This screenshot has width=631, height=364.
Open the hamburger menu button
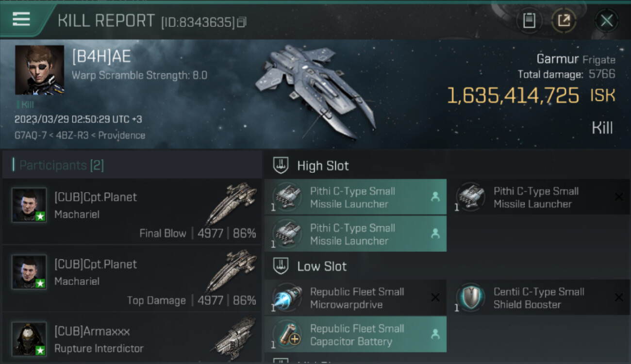[21, 19]
